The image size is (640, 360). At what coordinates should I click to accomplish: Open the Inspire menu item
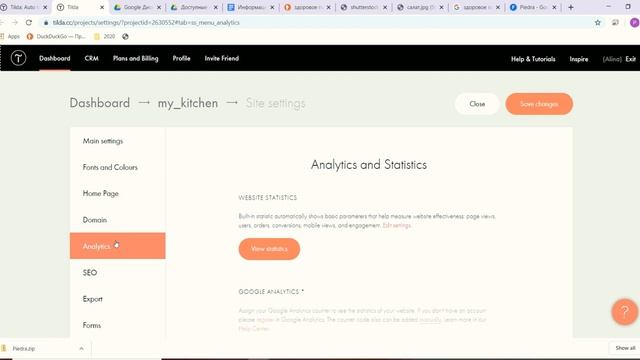point(579,59)
